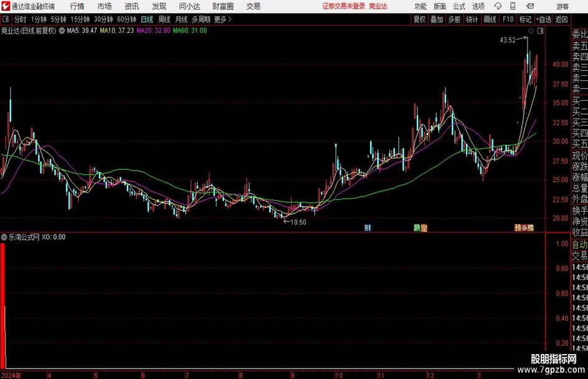The height and width of the screenshot is (379, 588).
Task: Click the 画线 drawing tools button
Action: pyautogui.click(x=490, y=19)
